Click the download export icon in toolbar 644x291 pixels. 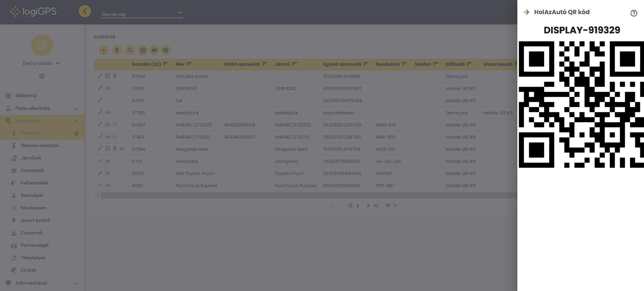(117, 50)
